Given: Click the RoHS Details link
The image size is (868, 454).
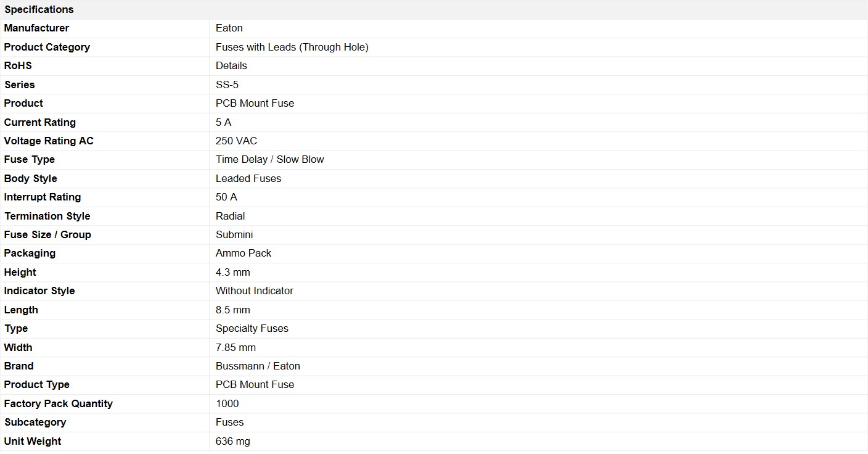Looking at the screenshot, I should (231, 65).
